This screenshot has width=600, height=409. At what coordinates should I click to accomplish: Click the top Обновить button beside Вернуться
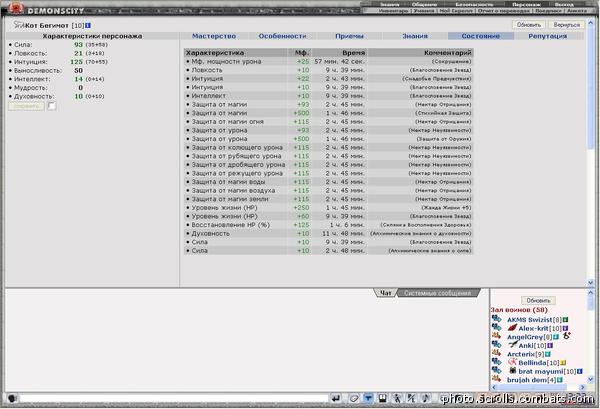point(529,25)
